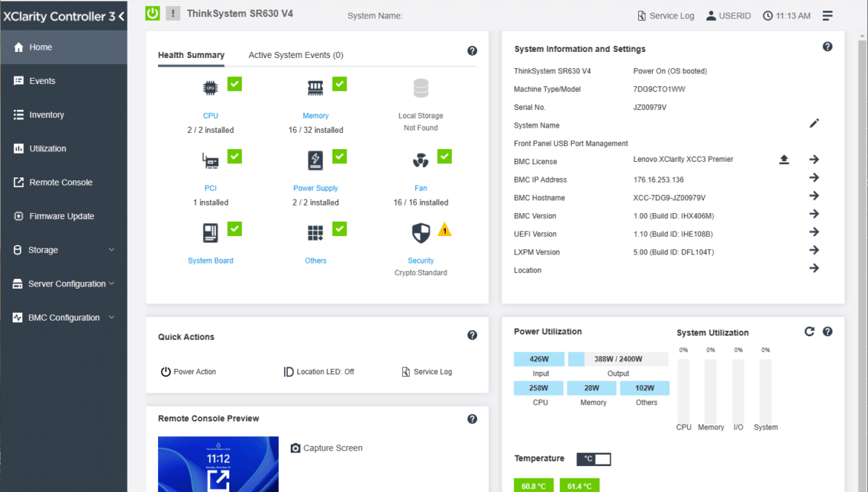Viewport: 868px width, 492px height.
Task: Open help for Health Summary panel
Action: coord(472,50)
